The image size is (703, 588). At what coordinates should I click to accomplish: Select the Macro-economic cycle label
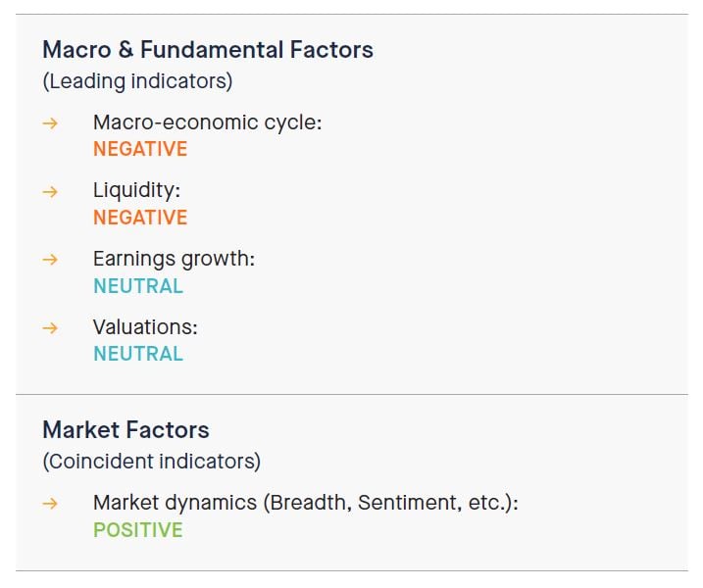click(207, 122)
